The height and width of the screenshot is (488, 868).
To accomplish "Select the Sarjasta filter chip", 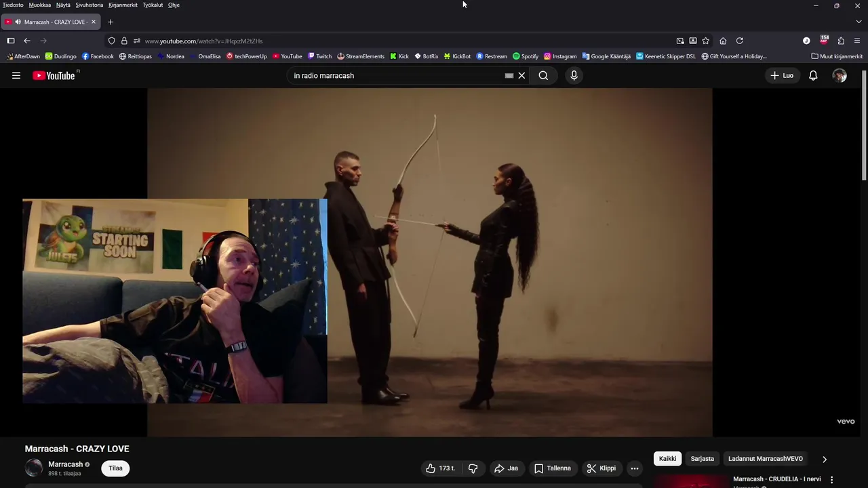I will (703, 459).
